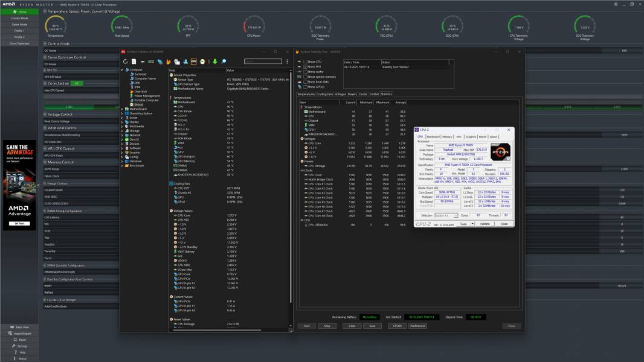Viewport: 644px width, 362px height.
Task: Click the OSD panel toolbar icon
Action: 194,62
